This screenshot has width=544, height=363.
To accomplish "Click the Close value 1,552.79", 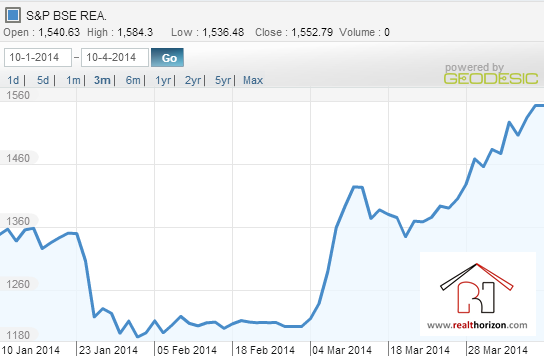I will pyautogui.click(x=312, y=32).
